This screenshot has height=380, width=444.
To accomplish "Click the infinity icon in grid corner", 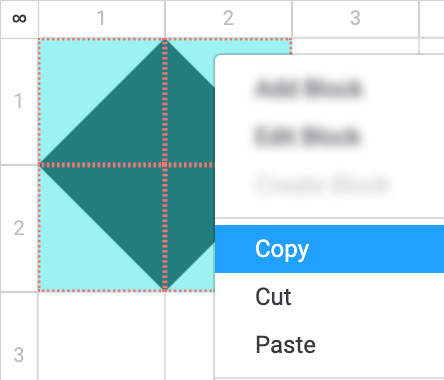I will pyautogui.click(x=19, y=19).
